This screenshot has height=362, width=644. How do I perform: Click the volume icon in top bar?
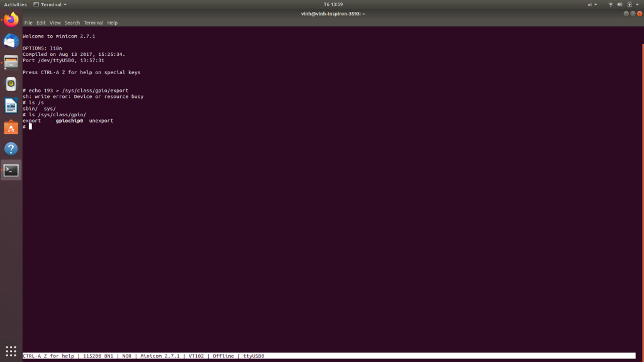click(619, 4)
